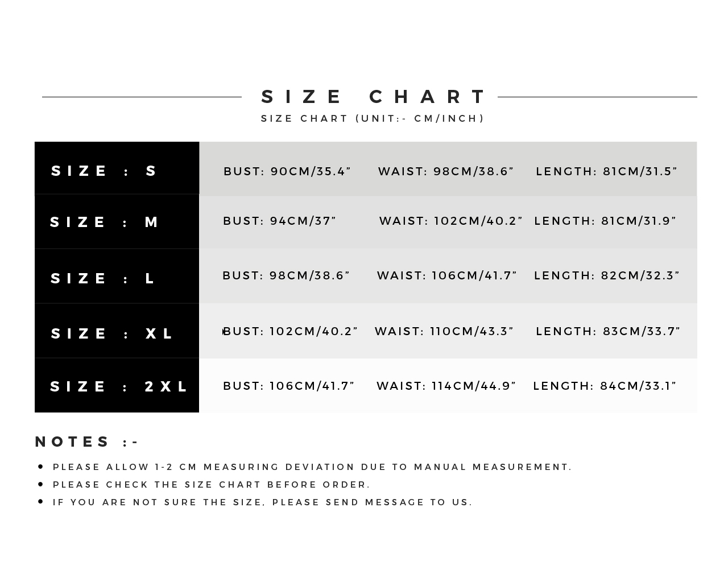Select the SIZE : S row label
Viewport: 728px width, 569px height.
[104, 171]
